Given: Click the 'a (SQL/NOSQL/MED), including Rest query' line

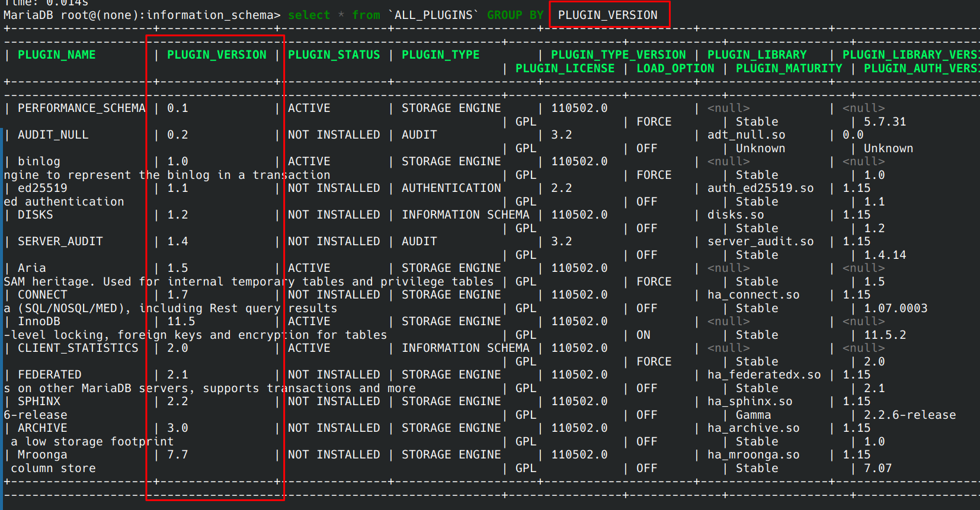Looking at the screenshot, I should pyautogui.click(x=171, y=309).
